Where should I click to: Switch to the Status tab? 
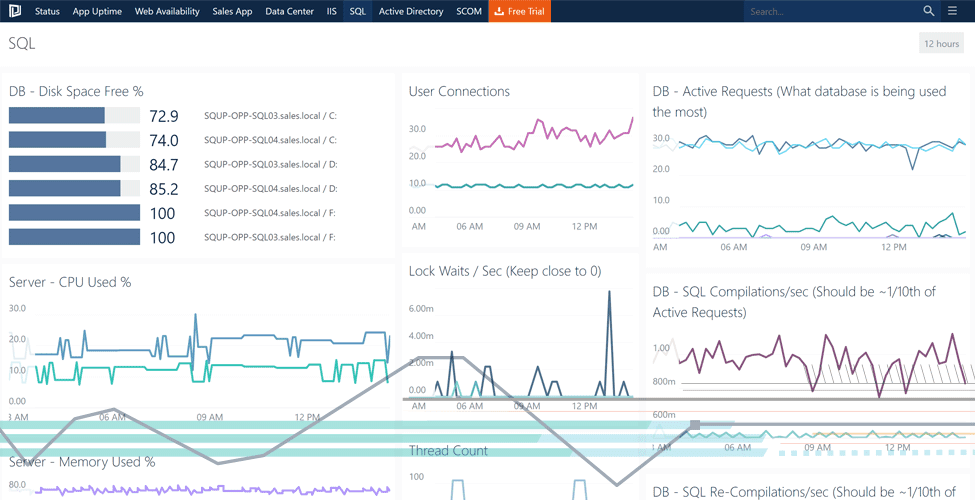click(47, 11)
